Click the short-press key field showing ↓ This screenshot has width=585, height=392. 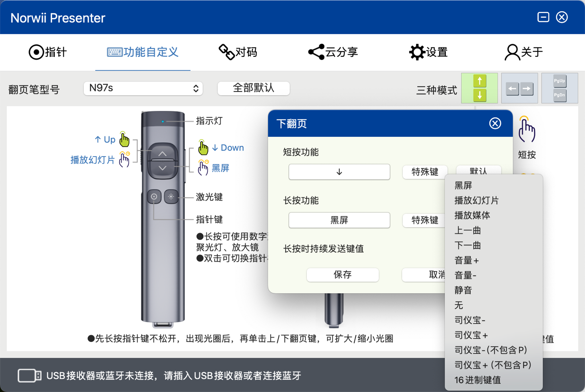(339, 172)
